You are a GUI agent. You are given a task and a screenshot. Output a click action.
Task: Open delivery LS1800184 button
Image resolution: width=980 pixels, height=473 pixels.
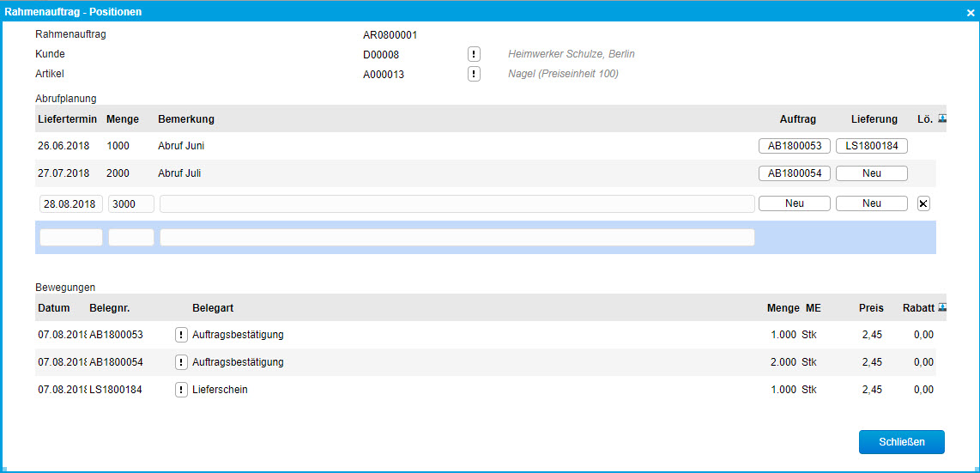(x=871, y=146)
